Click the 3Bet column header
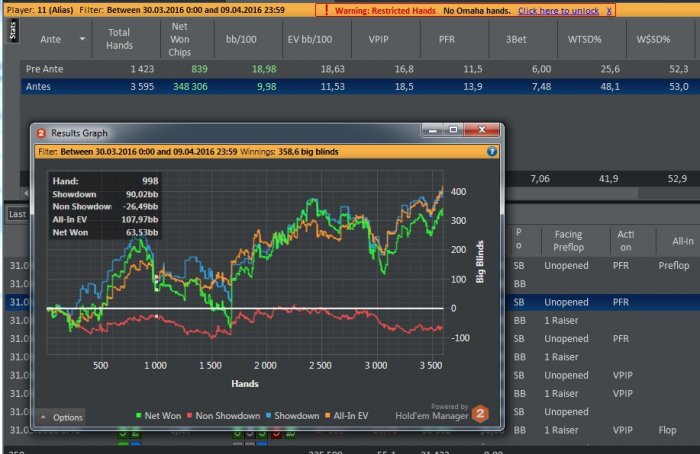Image resolution: width=700 pixels, height=454 pixels. (516, 39)
